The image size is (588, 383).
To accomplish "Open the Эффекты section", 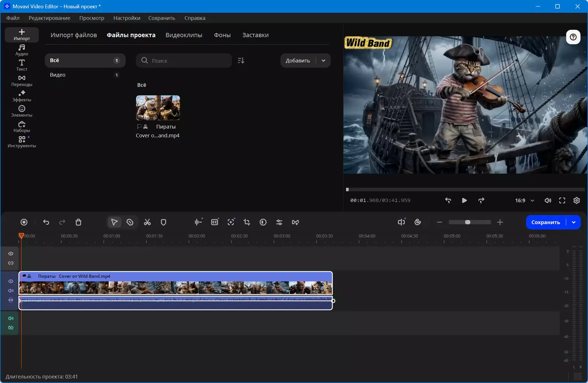I will click(22, 96).
